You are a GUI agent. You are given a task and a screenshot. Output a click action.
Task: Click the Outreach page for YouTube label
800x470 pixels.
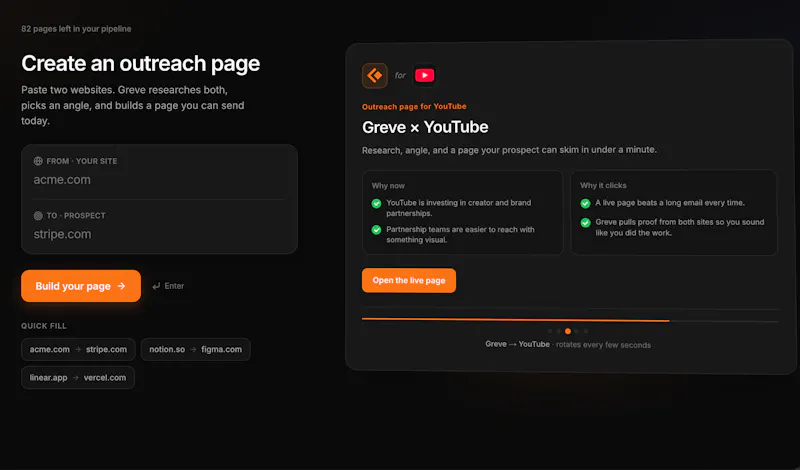pos(414,107)
